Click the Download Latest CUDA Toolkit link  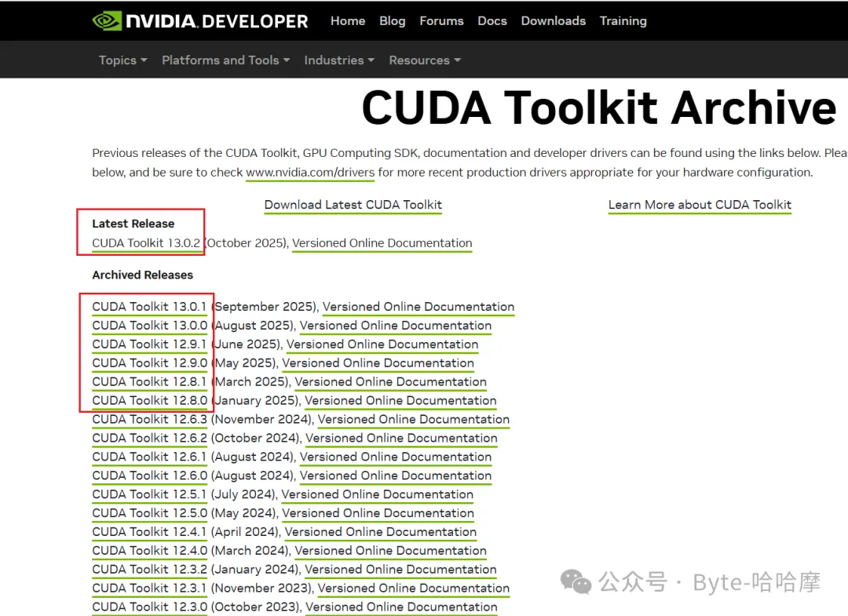tap(353, 205)
